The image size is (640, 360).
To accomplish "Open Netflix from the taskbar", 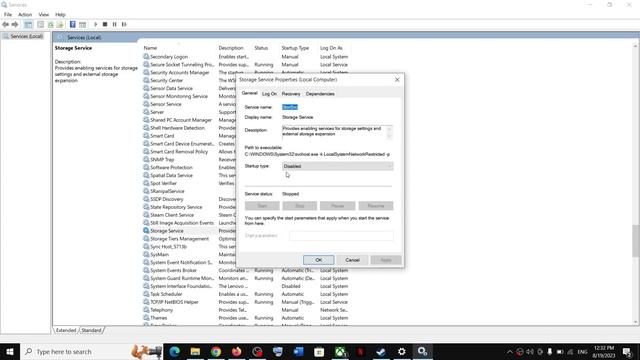I will [x=360, y=351].
